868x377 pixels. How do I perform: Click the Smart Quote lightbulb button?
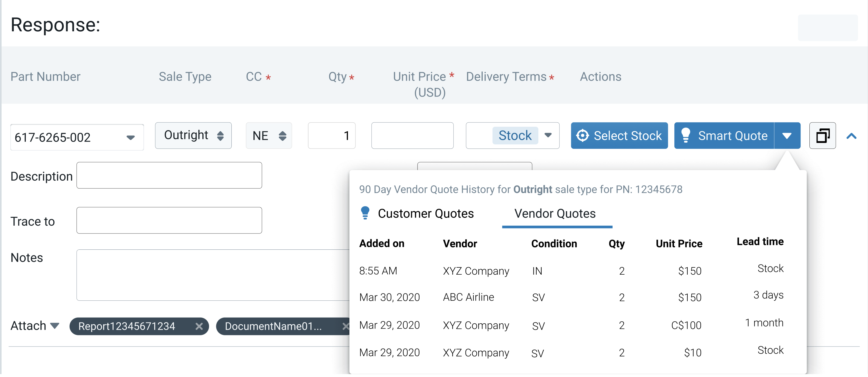[724, 136]
